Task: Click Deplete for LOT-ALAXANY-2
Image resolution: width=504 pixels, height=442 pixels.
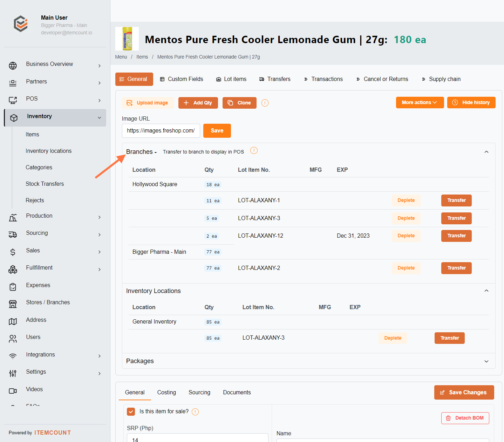Action: coord(406,268)
